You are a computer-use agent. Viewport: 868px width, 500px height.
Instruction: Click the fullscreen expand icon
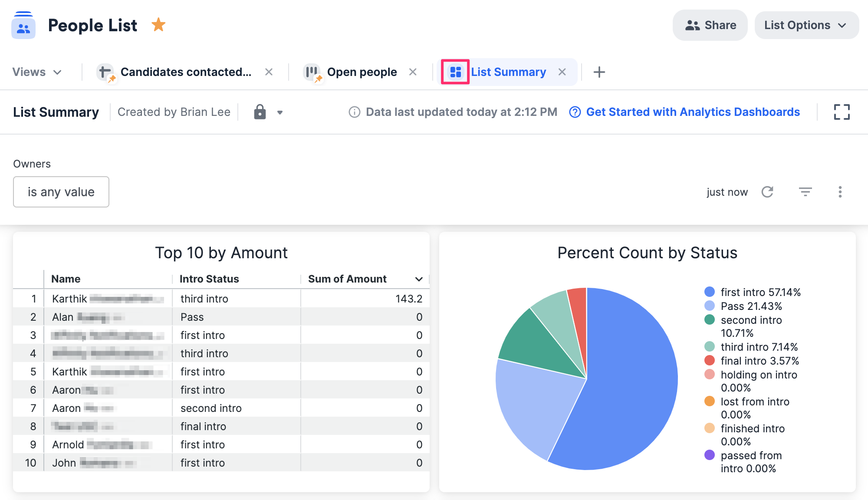pyautogui.click(x=842, y=112)
